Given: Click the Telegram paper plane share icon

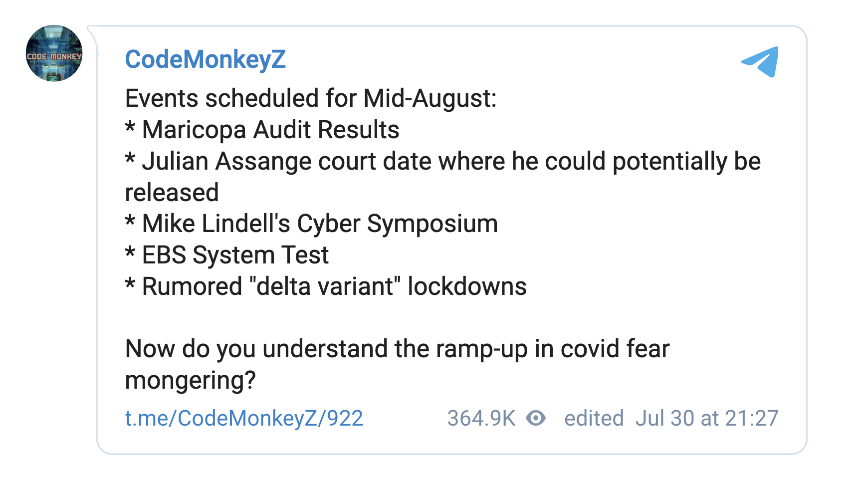Looking at the screenshot, I should click(x=760, y=62).
